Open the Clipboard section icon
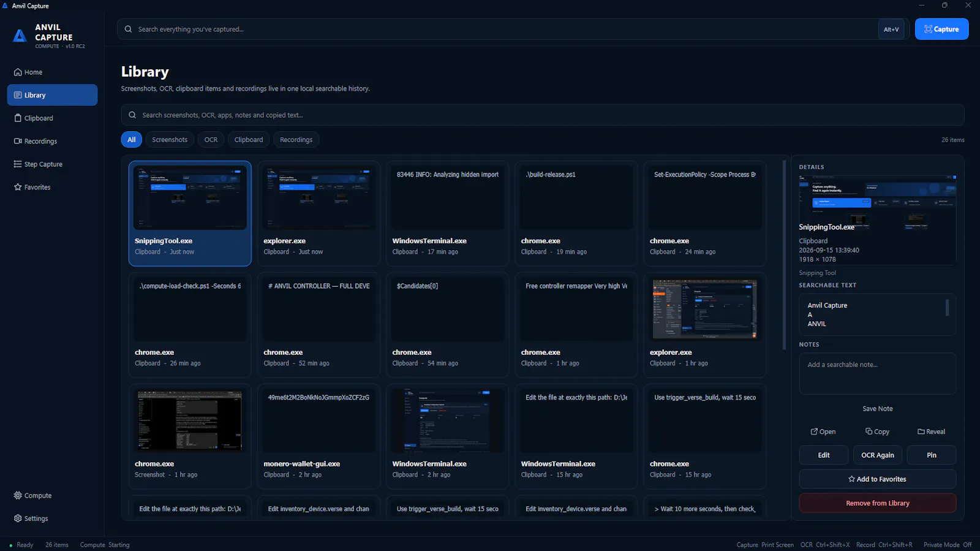Viewport: 980px width, 551px height. (x=18, y=118)
